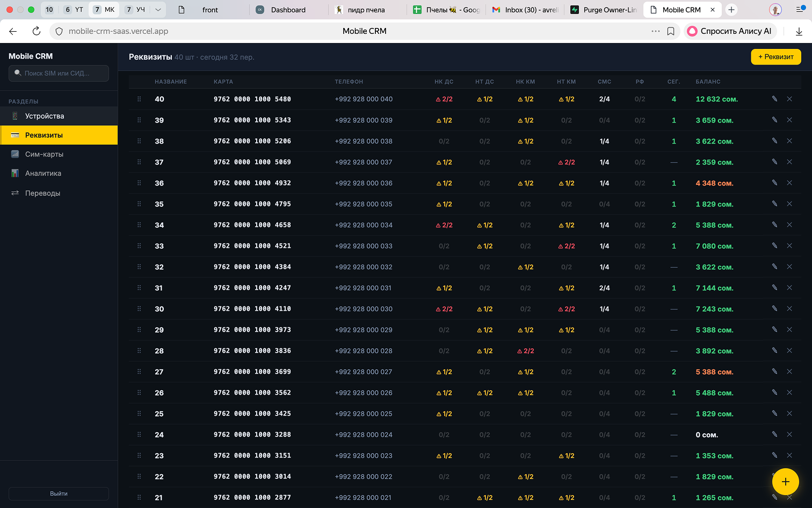Open the Устройства section
This screenshot has width=812, height=508.
tap(59, 116)
